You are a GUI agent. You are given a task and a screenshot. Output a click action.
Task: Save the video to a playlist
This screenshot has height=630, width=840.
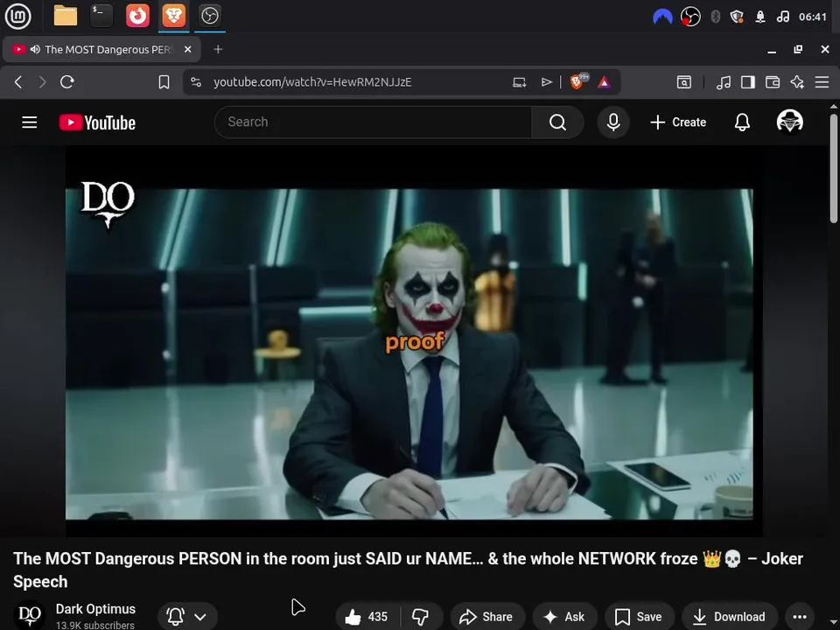pyautogui.click(x=639, y=617)
